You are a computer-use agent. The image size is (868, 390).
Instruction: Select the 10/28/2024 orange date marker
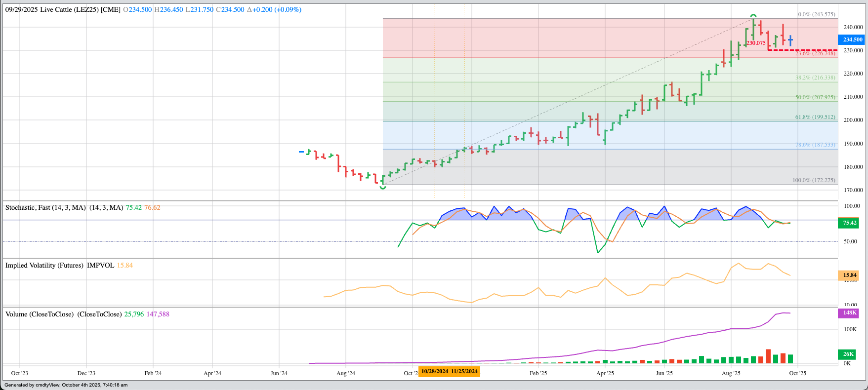(x=434, y=371)
